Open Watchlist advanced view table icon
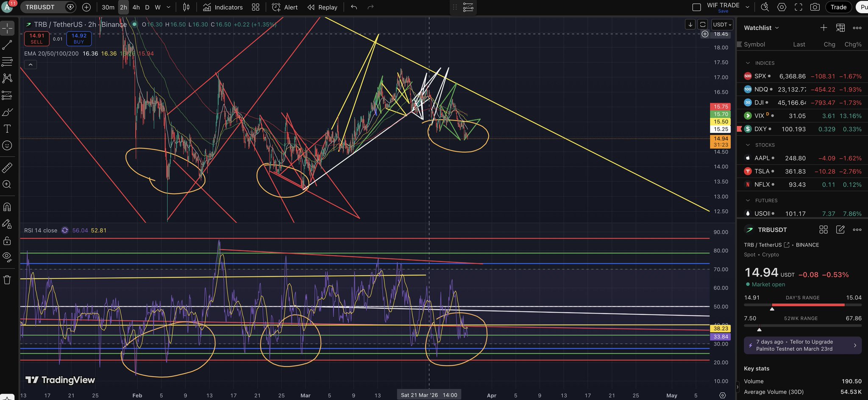The image size is (868, 400). 840,28
